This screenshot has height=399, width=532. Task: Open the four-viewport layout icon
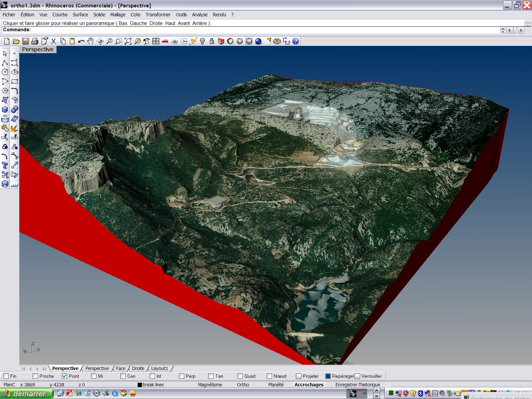click(x=156, y=41)
